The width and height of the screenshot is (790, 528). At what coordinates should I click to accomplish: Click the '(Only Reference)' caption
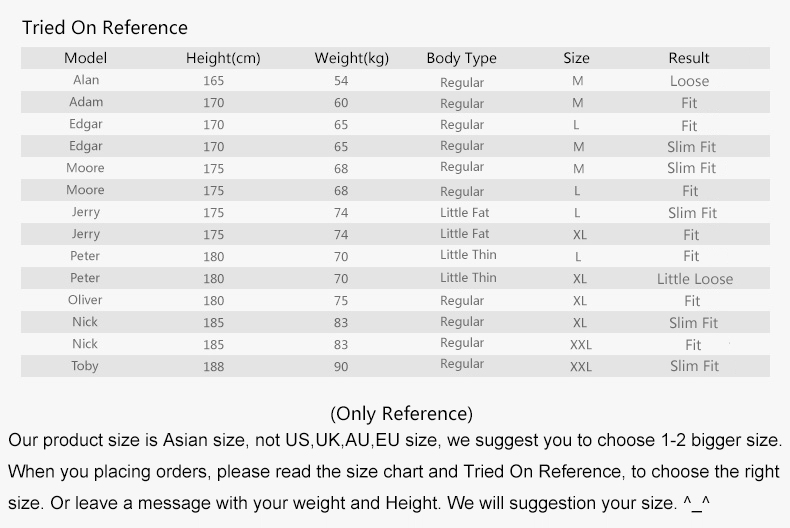[x=401, y=413]
